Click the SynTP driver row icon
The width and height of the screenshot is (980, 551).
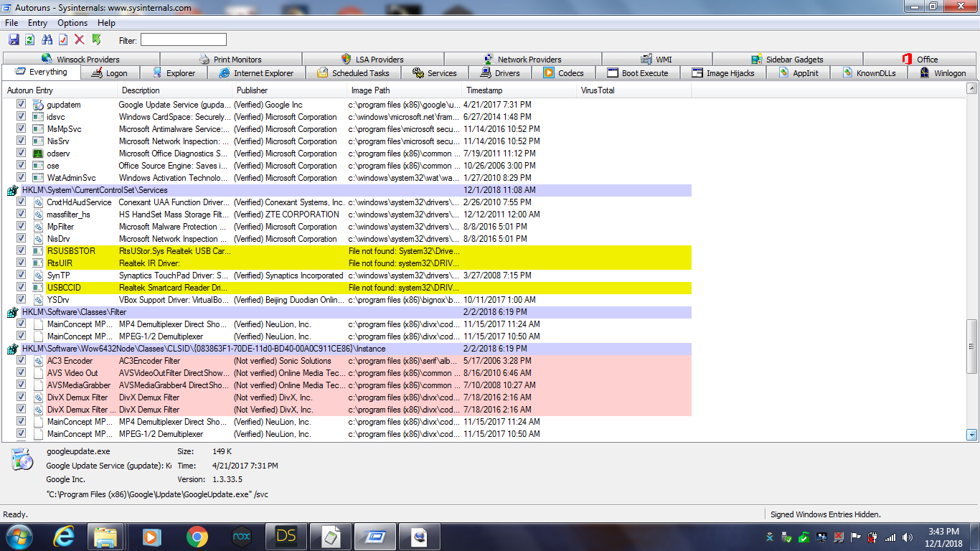(x=39, y=275)
